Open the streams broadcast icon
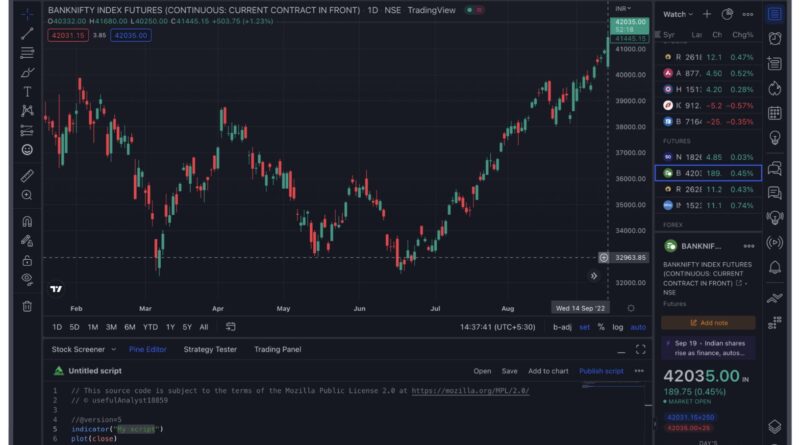The image size is (800, 445). point(774,242)
